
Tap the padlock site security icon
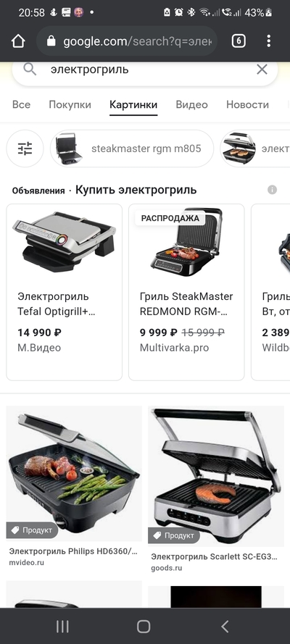tap(51, 41)
